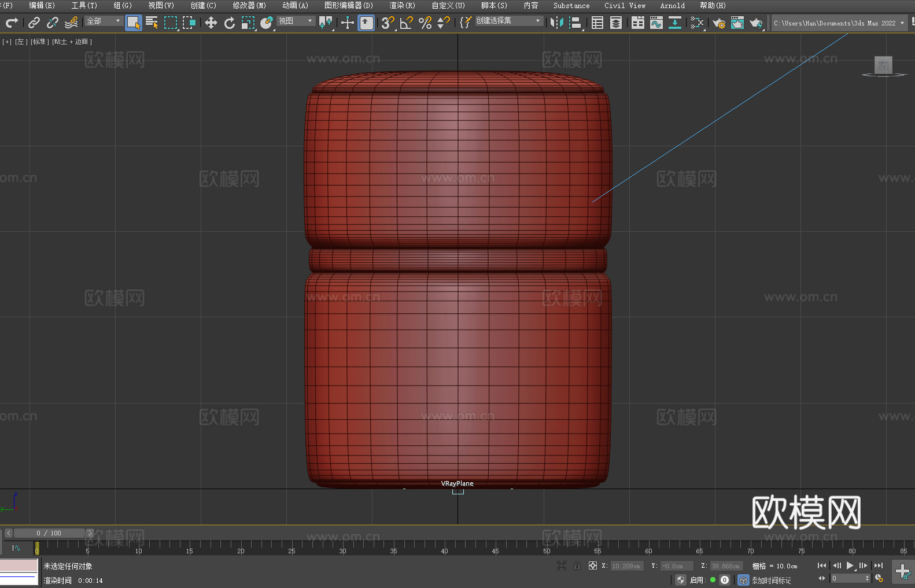Viewport: 915px width, 588px height.
Task: Open the 帮助(H) menu
Action: 713,5
